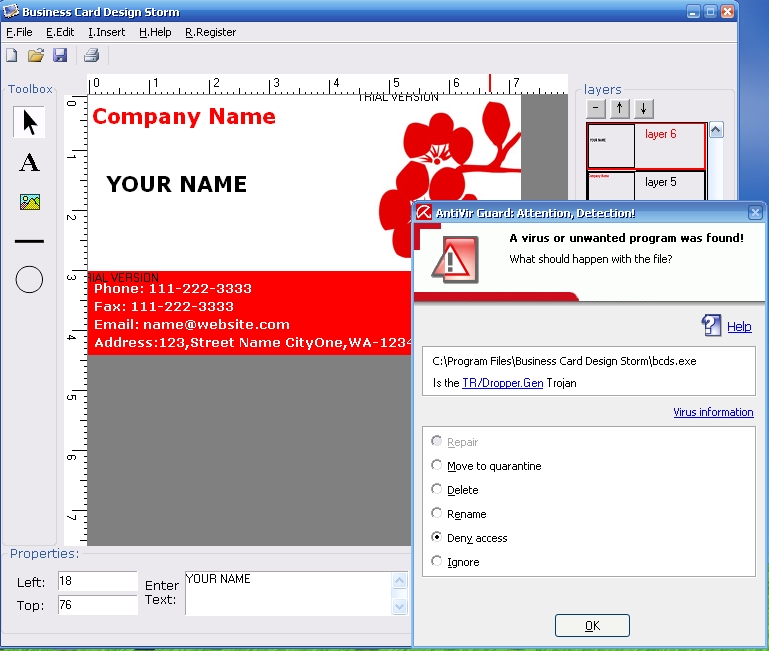The image size is (769, 651).
Task: Select the Line tool in Toolbox
Action: (29, 241)
